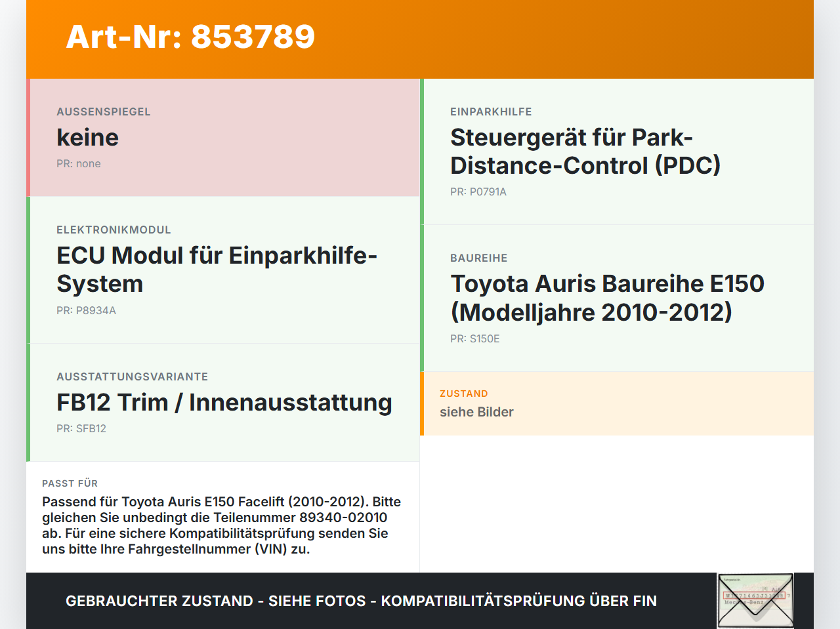Viewport: 840px width, 629px height.
Task: Click the 'PR: SFB12' code
Action: 81,429
